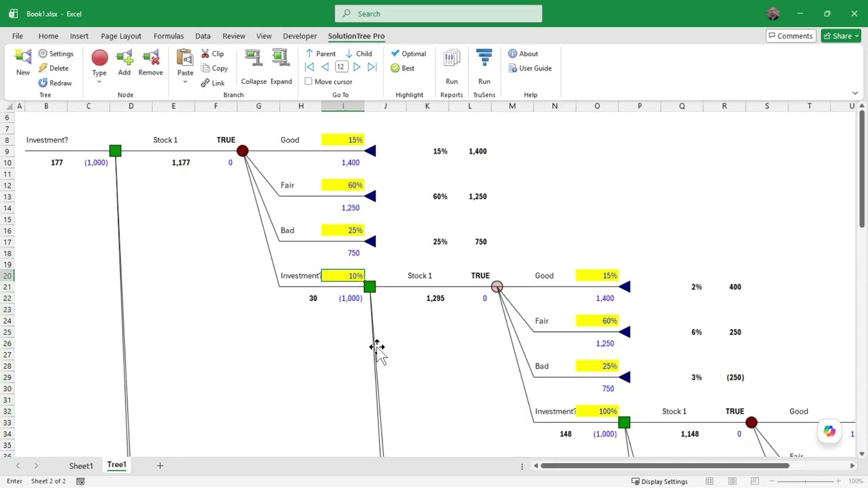Expand the branch

coord(281,66)
